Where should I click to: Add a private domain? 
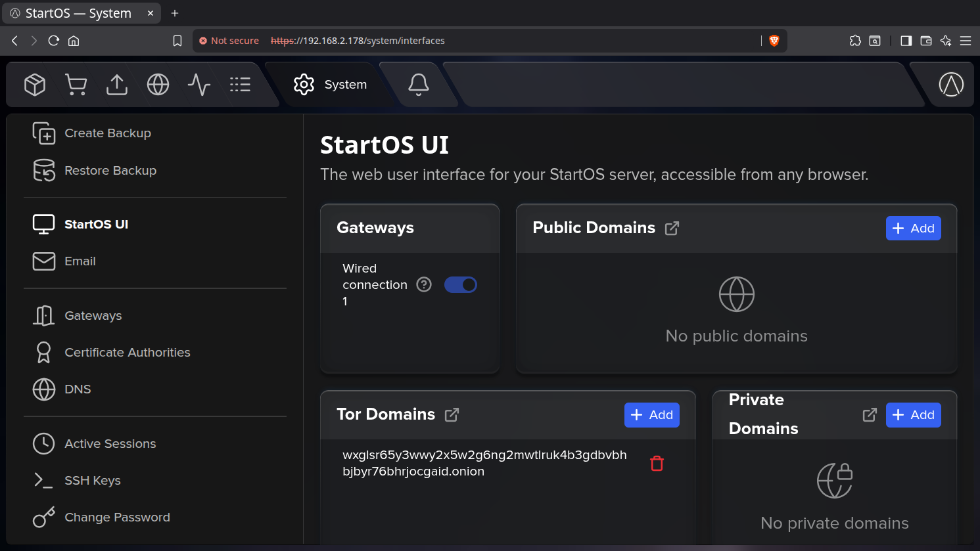point(914,414)
